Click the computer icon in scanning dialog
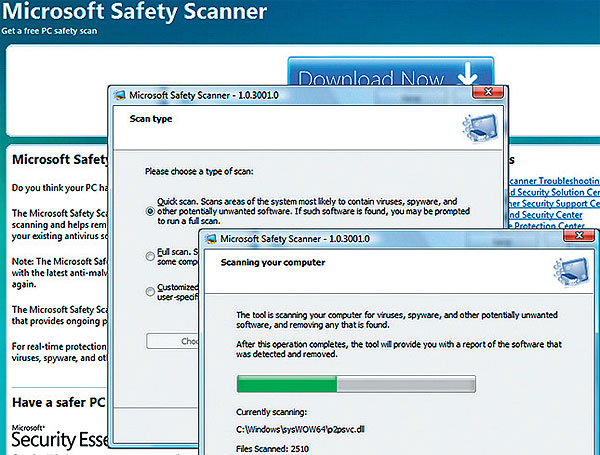 coord(565,270)
